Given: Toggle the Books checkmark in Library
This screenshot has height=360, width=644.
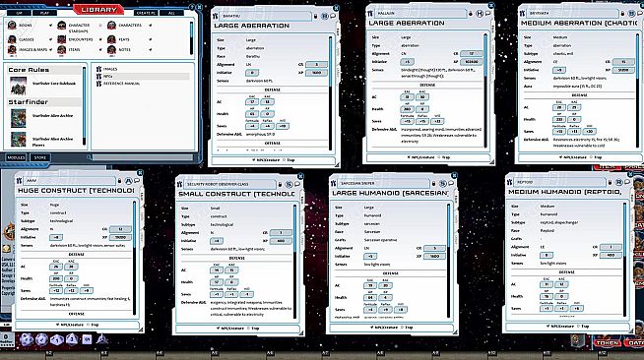Looking at the screenshot, I should 50,26.
